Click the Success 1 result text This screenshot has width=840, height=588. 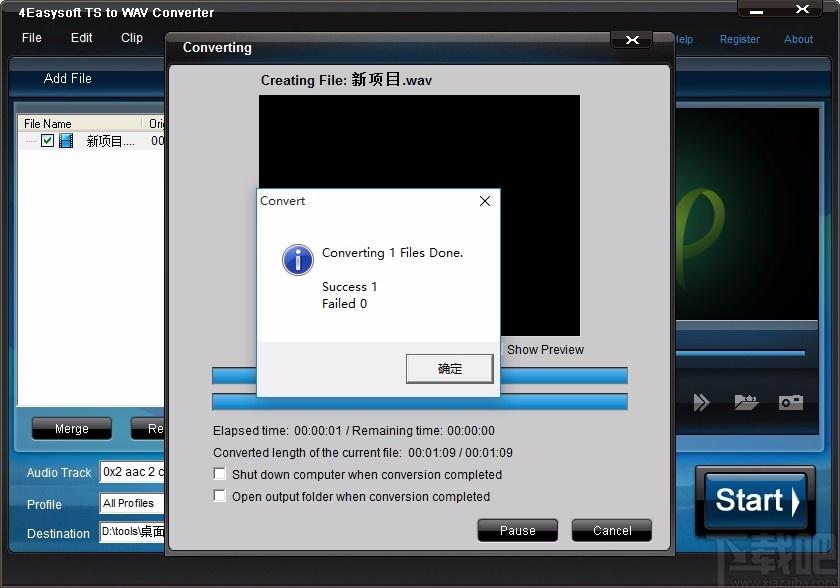coord(349,287)
